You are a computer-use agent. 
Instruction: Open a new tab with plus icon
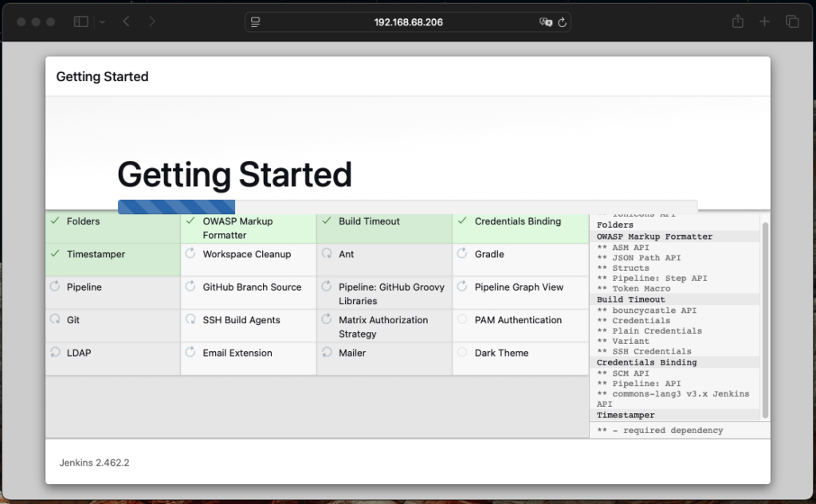[764, 21]
